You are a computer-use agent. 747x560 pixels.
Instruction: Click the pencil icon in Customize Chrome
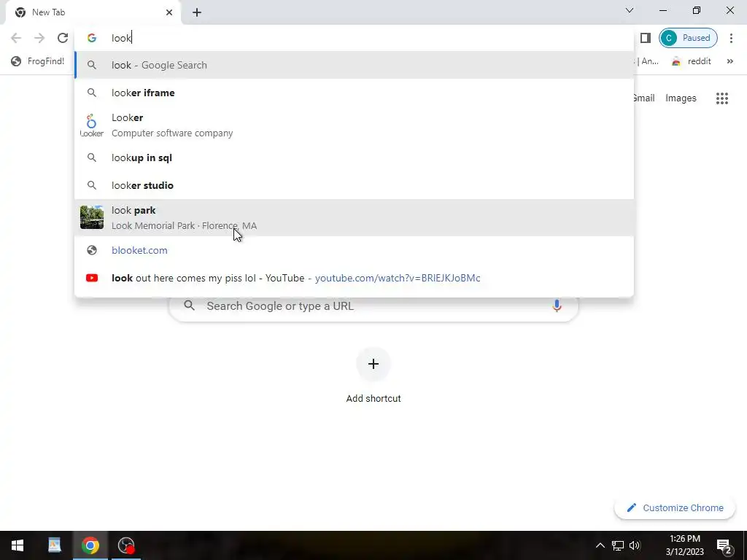tap(631, 507)
